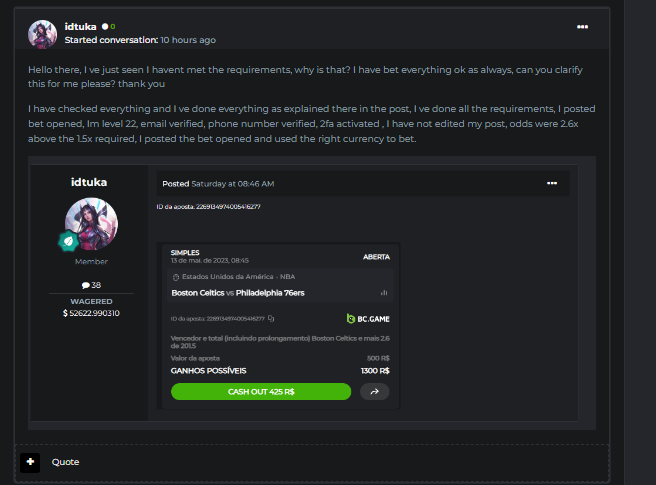Image resolution: width=656 pixels, height=485 pixels.
Task: Click the '10 hours ago' timestamp
Action: click(x=189, y=40)
